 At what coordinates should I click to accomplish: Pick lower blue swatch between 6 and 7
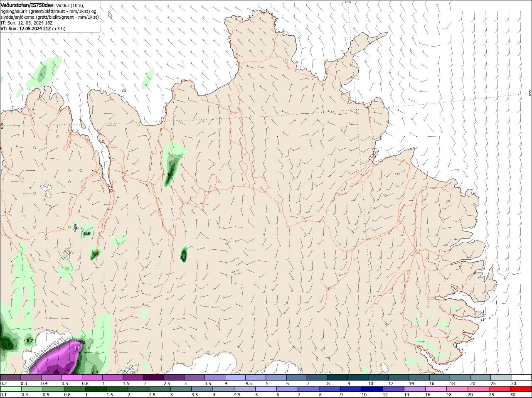287,389
